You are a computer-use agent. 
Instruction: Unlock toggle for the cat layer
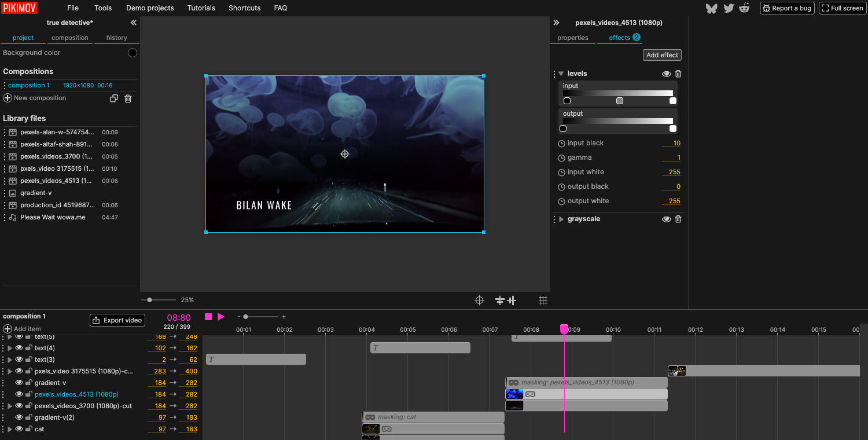click(x=28, y=429)
